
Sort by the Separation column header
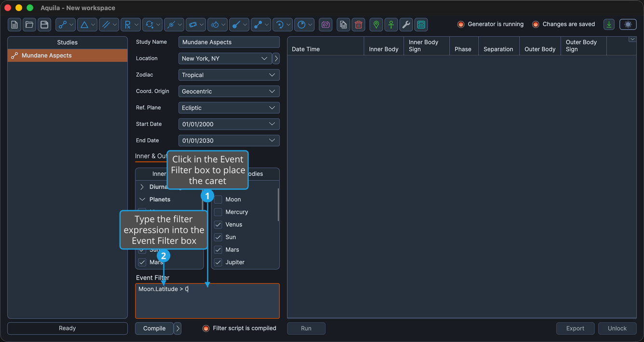coord(498,46)
